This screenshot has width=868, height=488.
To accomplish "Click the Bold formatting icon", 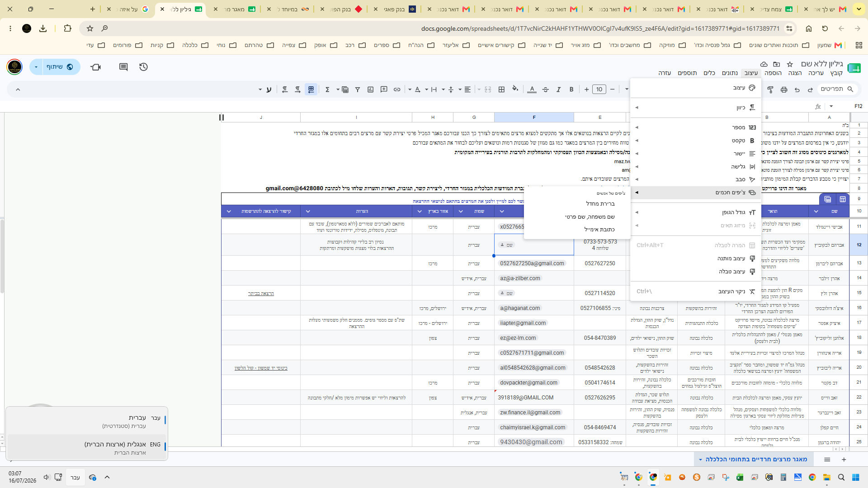I will click(x=571, y=89).
